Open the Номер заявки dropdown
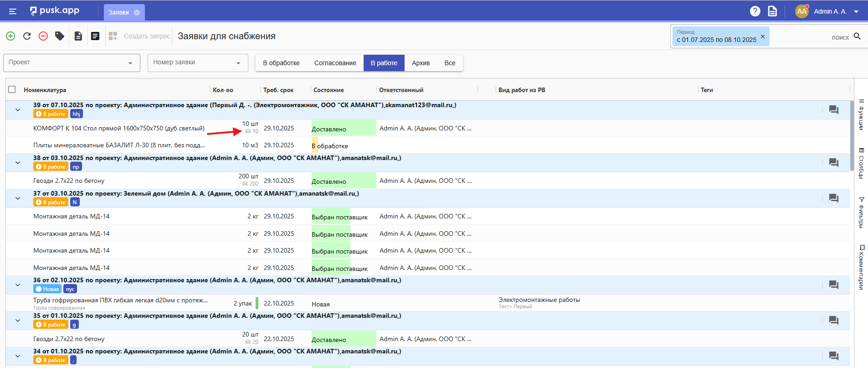The image size is (868, 368). pyautogui.click(x=197, y=63)
